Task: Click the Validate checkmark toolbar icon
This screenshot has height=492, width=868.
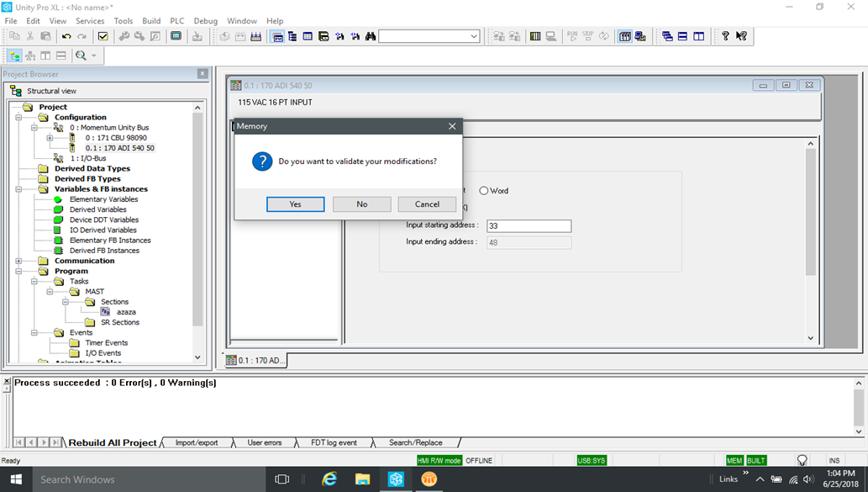Action: [x=103, y=36]
